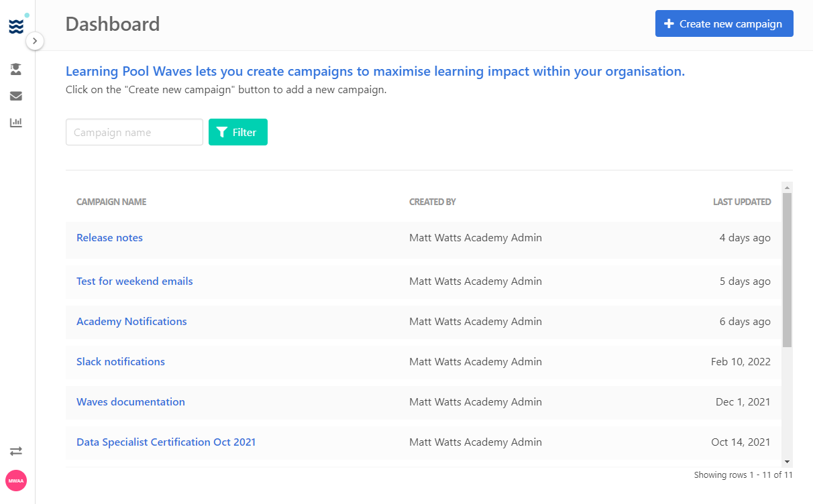Open the graduation cap sidebar icon
The width and height of the screenshot is (813, 504).
tap(16, 68)
